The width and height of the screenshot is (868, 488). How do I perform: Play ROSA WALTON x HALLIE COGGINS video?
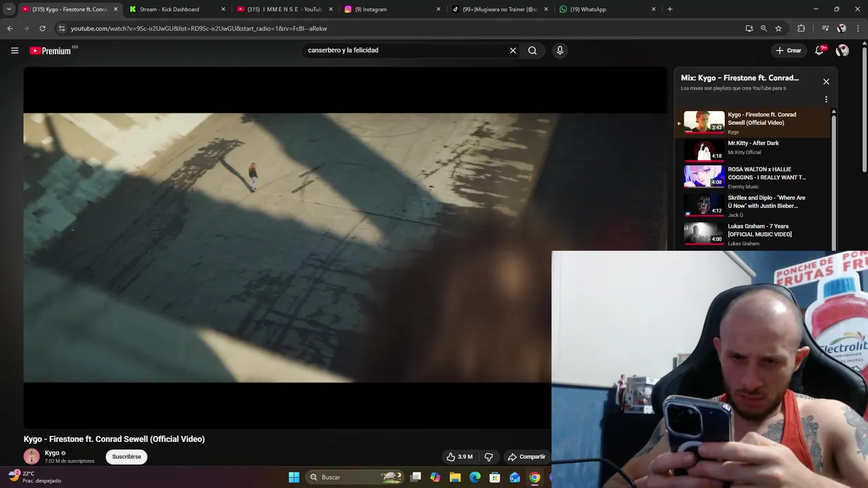[753, 177]
